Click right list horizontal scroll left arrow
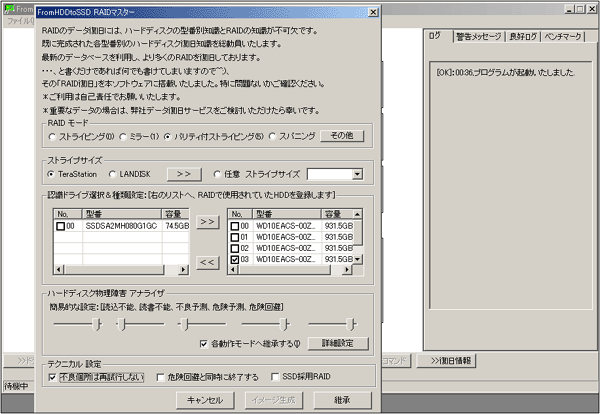Screen dimensions: 600x414 point(233,269)
